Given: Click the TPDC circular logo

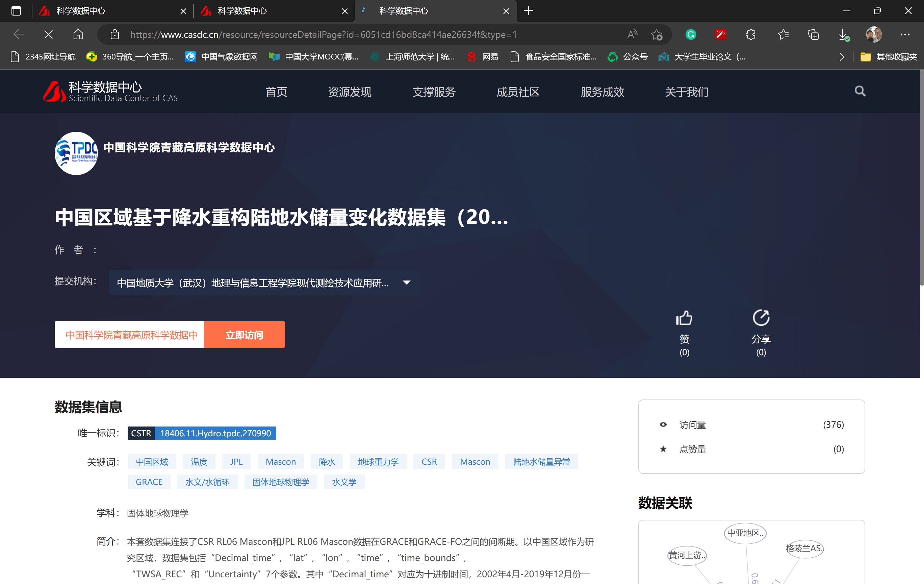Looking at the screenshot, I should (x=76, y=153).
